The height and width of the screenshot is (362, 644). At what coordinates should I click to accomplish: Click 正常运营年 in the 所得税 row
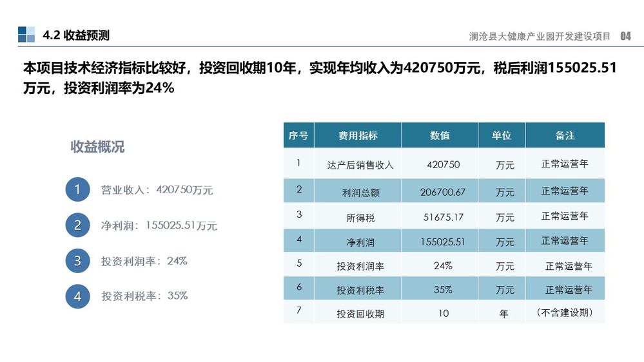565,216
